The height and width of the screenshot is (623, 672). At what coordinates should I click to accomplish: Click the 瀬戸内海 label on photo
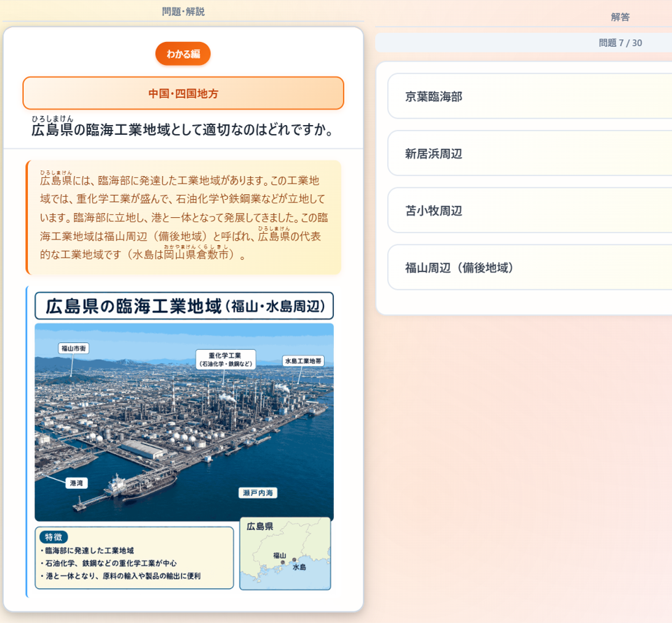click(x=258, y=493)
